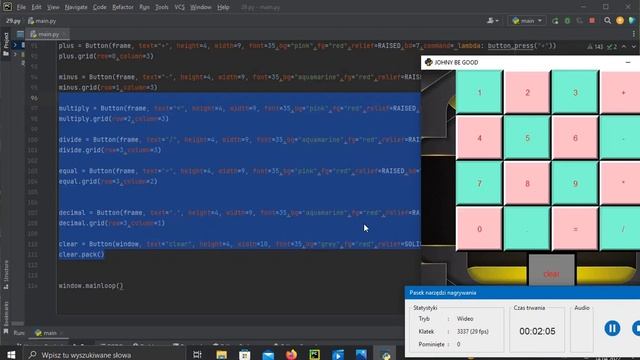Open the Edit menu
This screenshot has width=640, height=360.
click(x=36, y=7)
